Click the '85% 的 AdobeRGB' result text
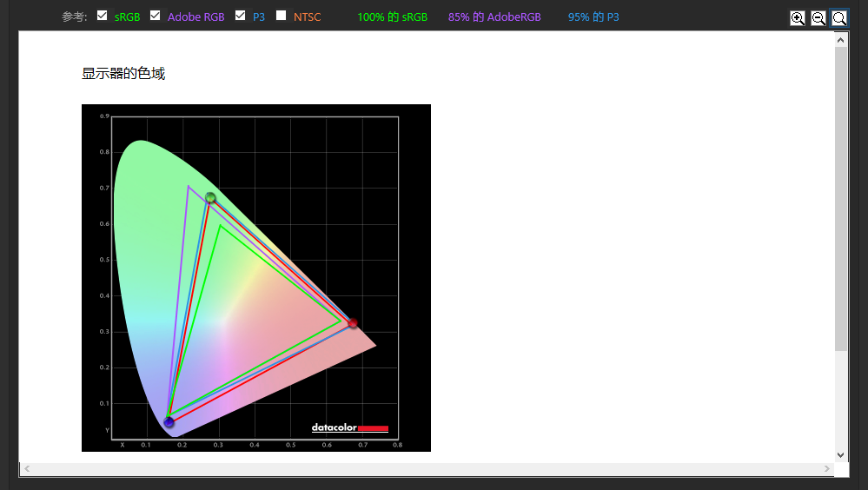The image size is (868, 490). pos(494,17)
